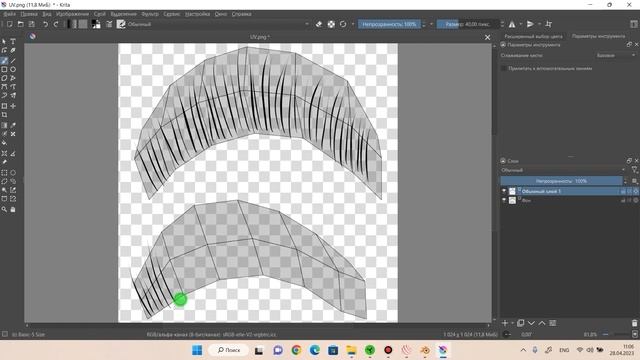Select the Text tool in toolbox
The height and width of the screenshot is (360, 640).
[x=13, y=41]
